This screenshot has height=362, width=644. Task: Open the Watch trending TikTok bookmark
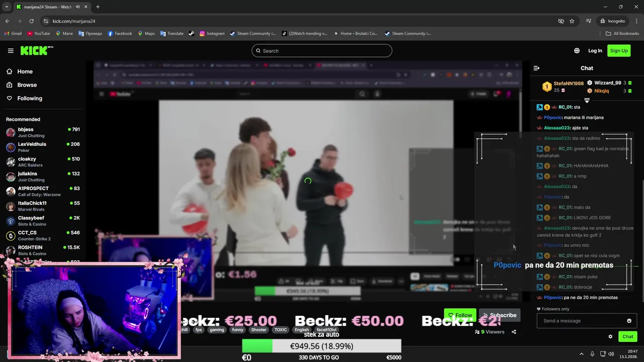(x=304, y=34)
